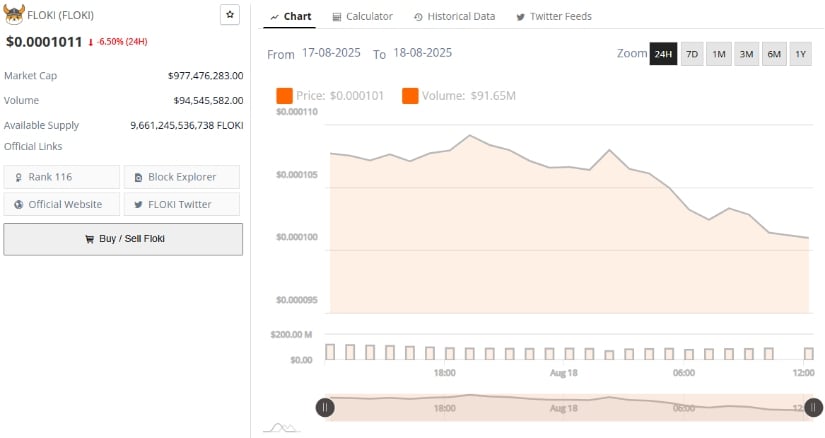Click the Historical Data clock icon
Image resolution: width=825 pixels, height=438 pixels.
[418, 17]
